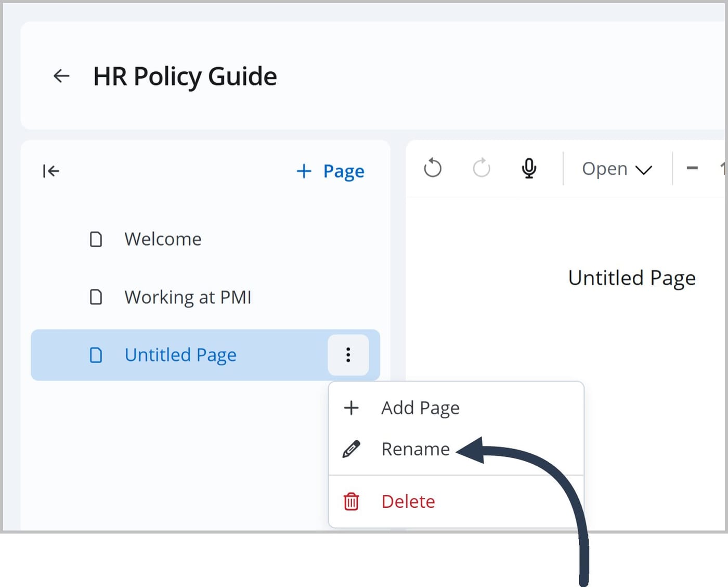Select the Untitled Page entry in sidebar

(x=205, y=355)
